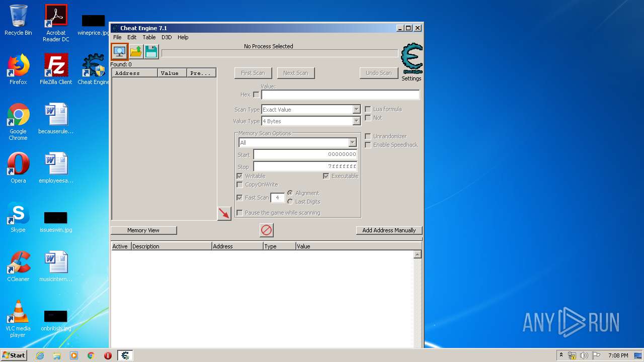This screenshot has height=362, width=644.
Task: Enable Speedhack checkbox
Action: point(368,145)
